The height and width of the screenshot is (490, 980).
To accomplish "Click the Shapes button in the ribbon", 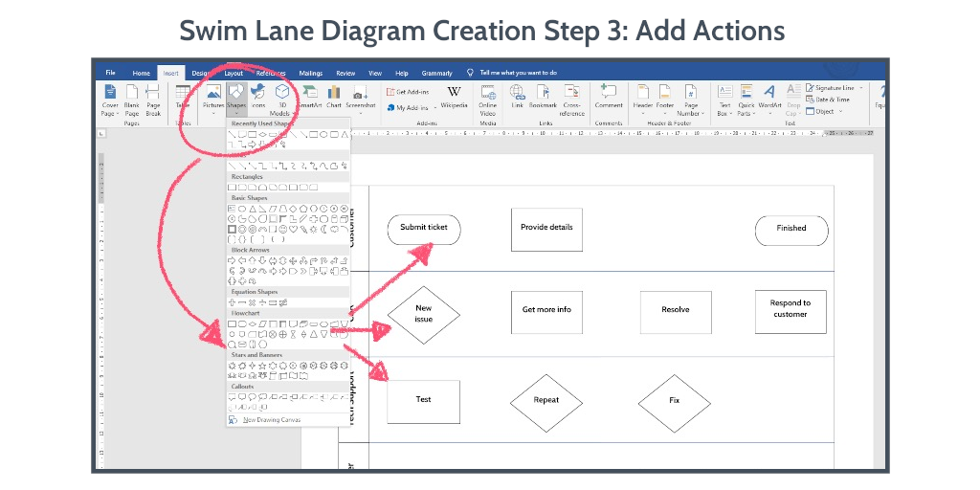I will (236, 99).
